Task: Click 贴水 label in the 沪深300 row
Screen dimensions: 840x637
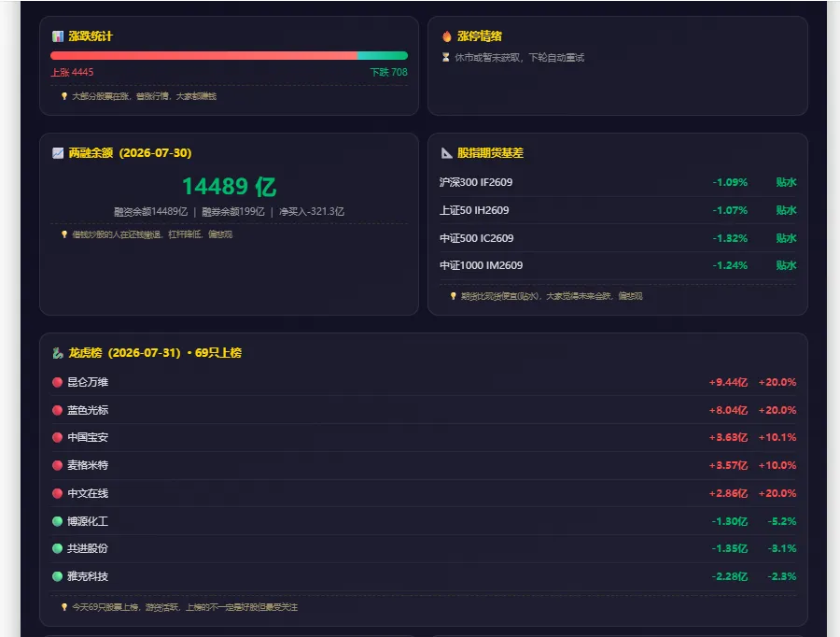Action: 787,182
